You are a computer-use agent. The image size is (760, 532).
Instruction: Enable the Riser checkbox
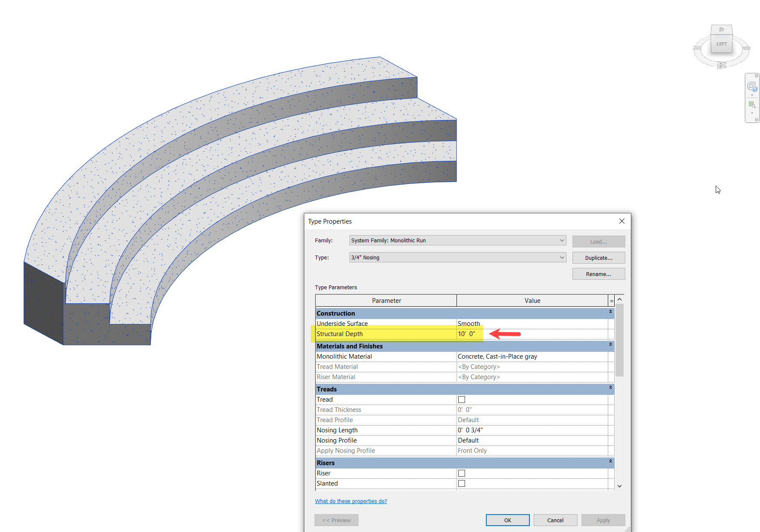coord(462,473)
